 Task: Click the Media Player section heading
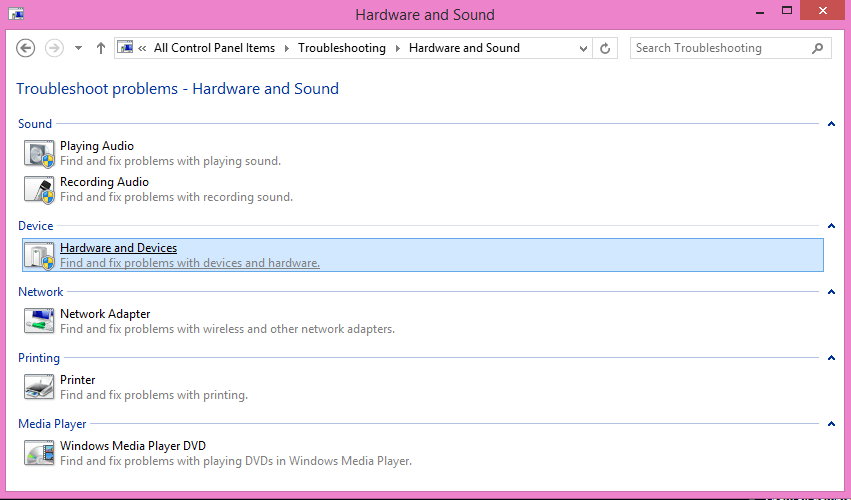pyautogui.click(x=52, y=424)
